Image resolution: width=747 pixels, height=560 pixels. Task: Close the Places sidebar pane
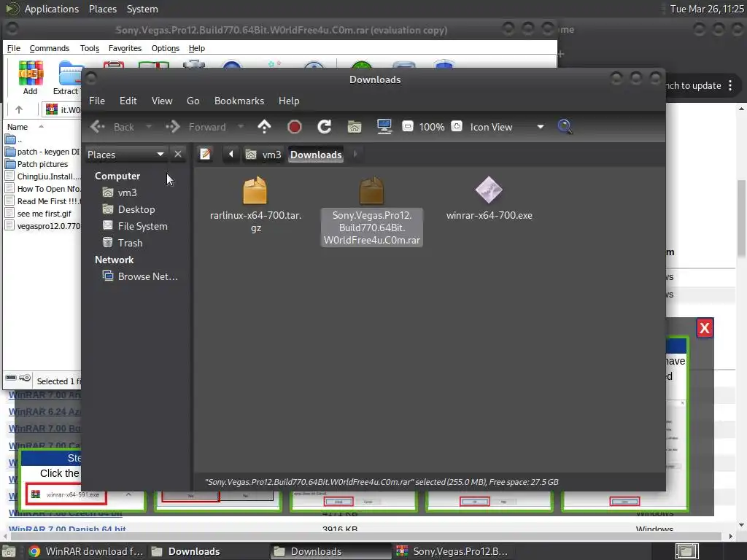pos(178,155)
